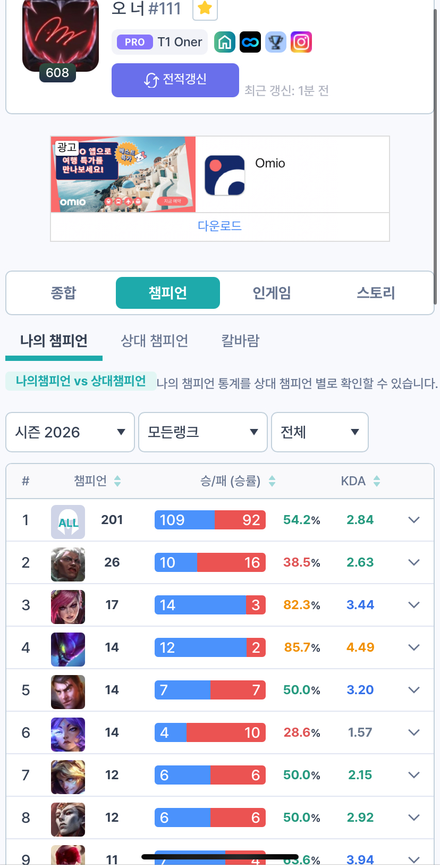Open the trophy icon link

(x=276, y=42)
